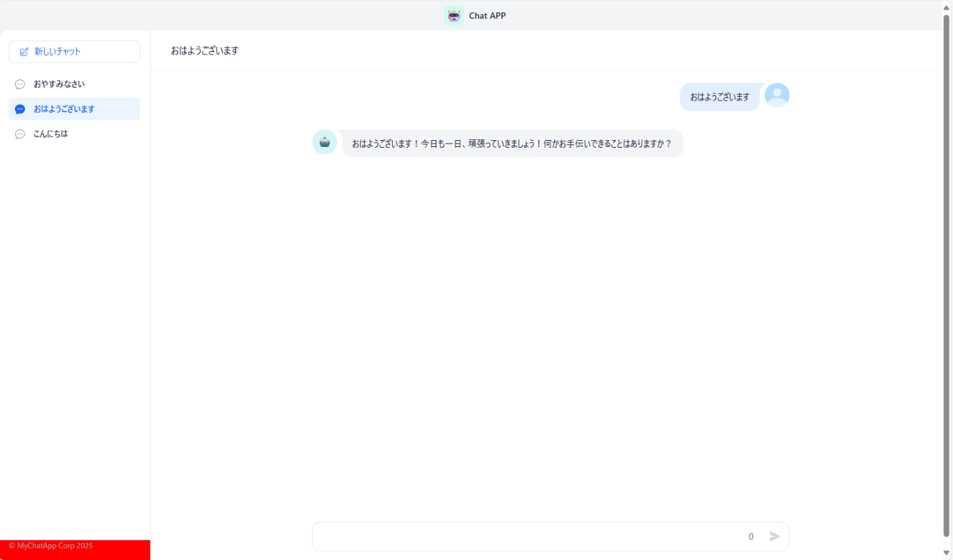Click the Chat APP robot logo icon
953x560 pixels.
[454, 16]
